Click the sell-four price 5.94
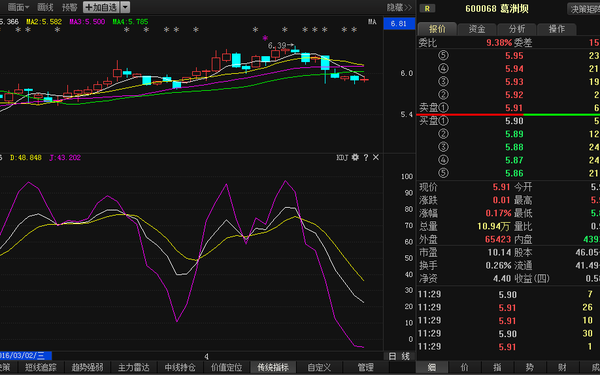Viewport: 600px width, 375px height. click(514, 69)
